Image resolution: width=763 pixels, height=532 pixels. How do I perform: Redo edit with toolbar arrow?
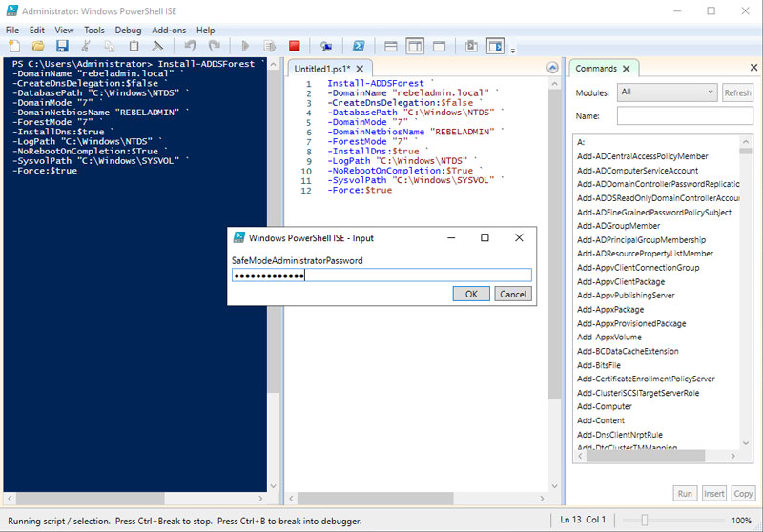(x=214, y=46)
